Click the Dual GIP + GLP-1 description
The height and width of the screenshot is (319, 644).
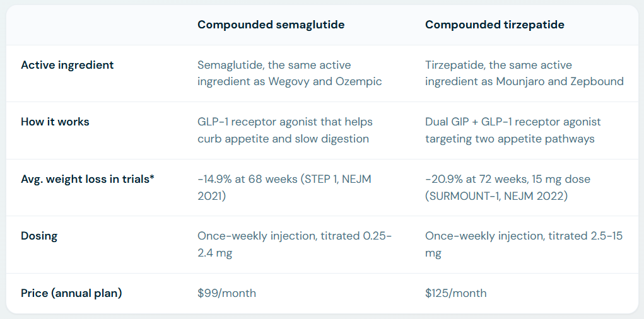pos(513,130)
